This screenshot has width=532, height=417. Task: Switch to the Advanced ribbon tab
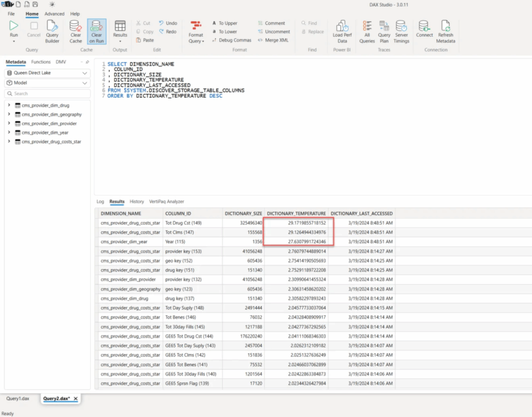pos(55,14)
